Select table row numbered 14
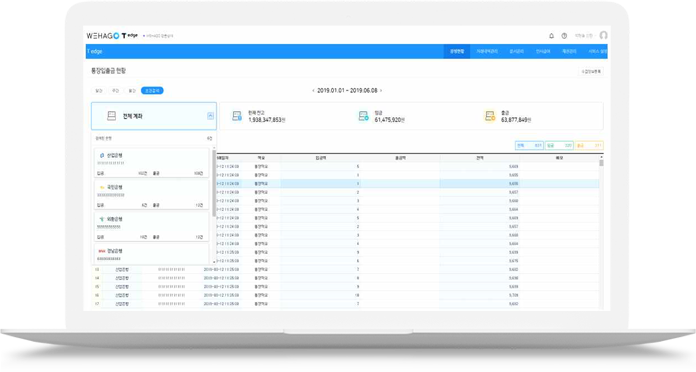 [345, 278]
